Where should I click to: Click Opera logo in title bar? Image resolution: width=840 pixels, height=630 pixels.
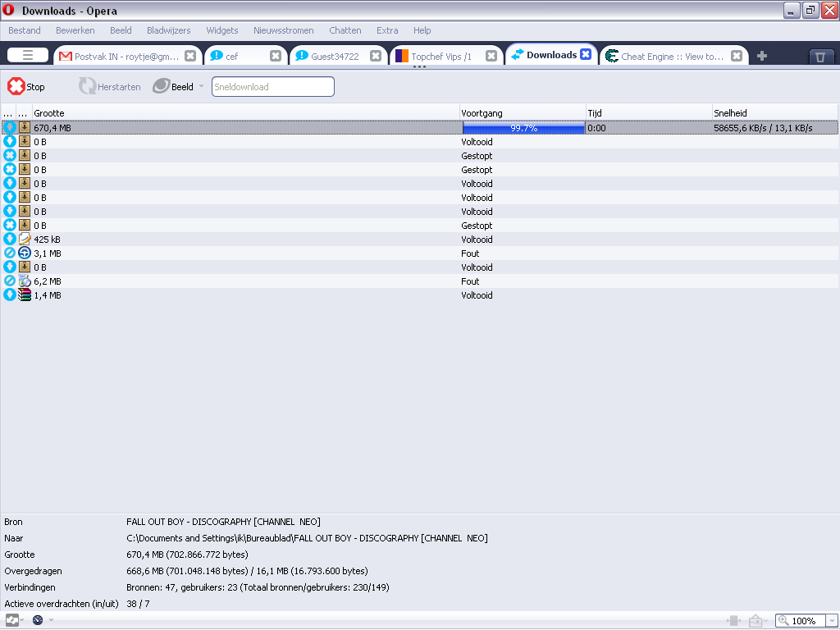tap(8, 10)
